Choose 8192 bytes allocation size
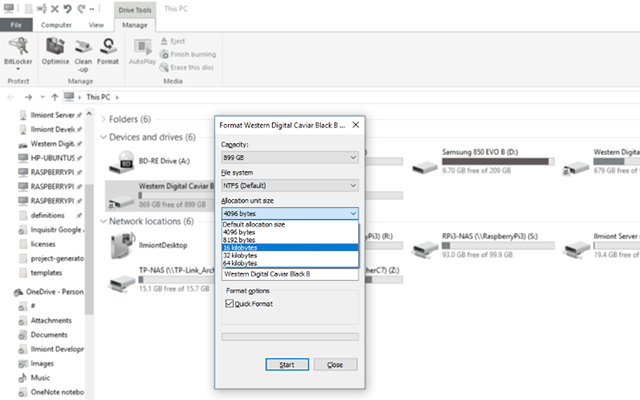640x400 pixels. 290,240
